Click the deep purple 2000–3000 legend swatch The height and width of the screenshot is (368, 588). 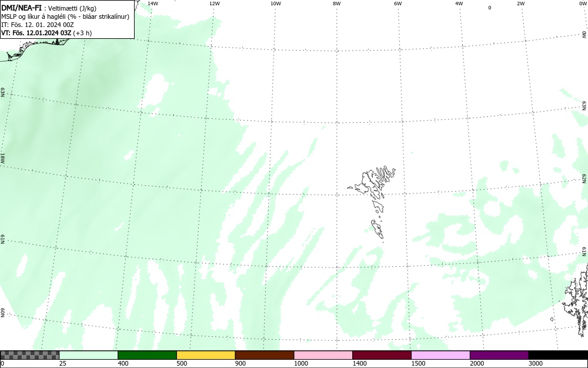(x=499, y=355)
